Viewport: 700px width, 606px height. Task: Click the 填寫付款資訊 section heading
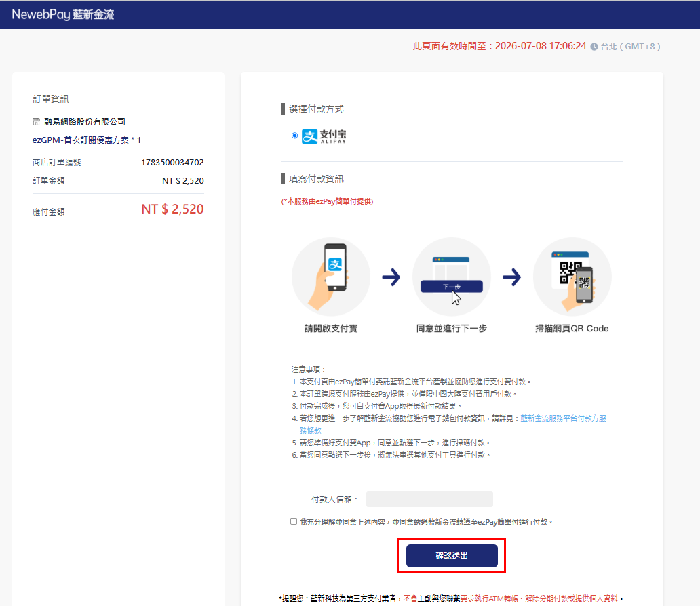click(x=316, y=179)
